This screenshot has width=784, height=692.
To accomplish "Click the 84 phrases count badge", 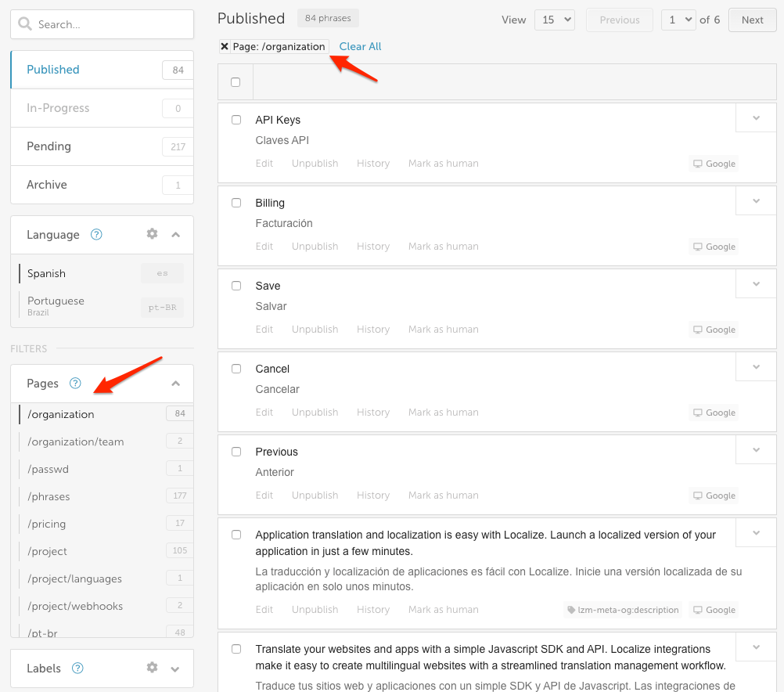I will 328,19.
